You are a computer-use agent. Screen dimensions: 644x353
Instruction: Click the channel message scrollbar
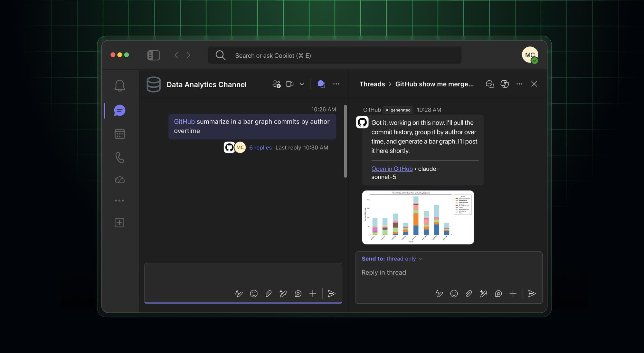[x=346, y=141]
